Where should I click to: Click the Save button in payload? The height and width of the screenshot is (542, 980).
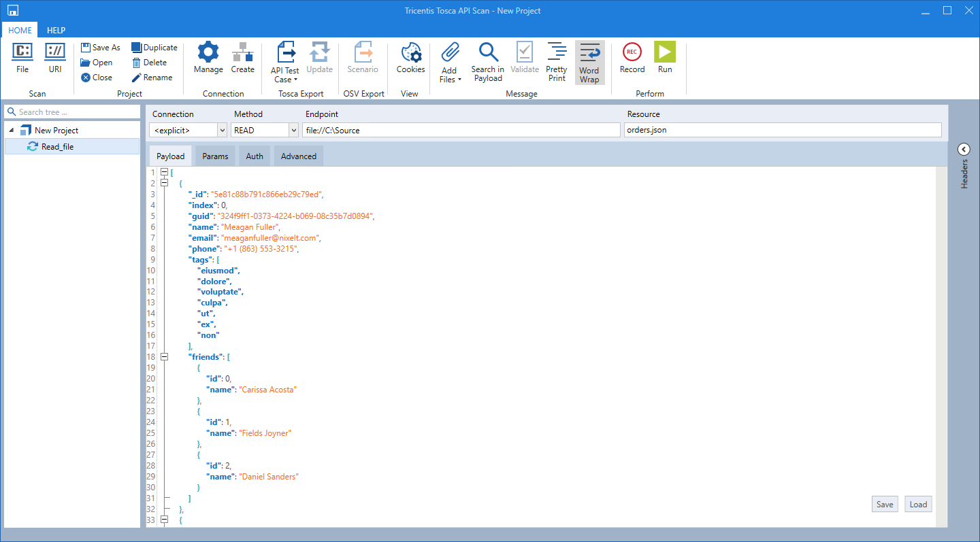click(x=885, y=504)
